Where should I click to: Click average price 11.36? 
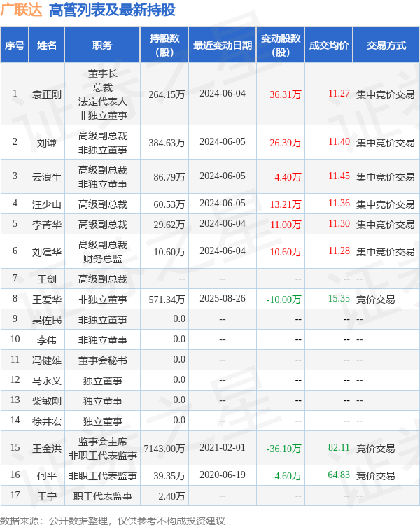339,203
